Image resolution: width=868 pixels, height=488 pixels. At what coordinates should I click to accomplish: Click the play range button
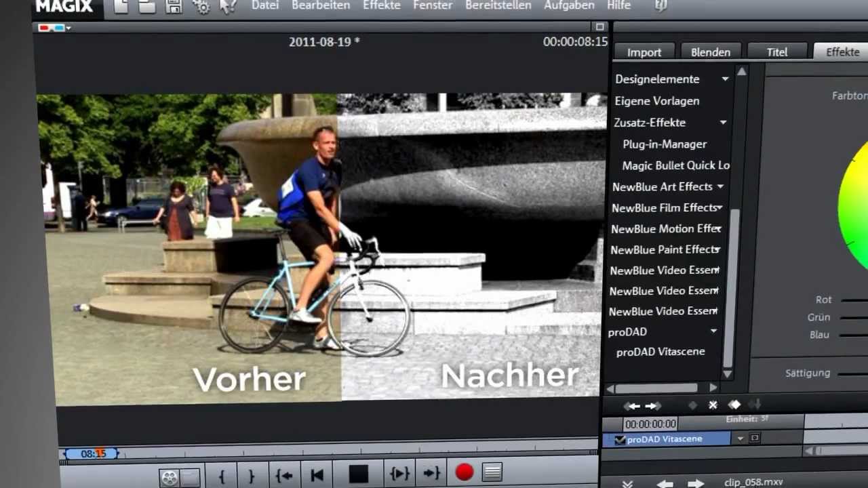click(x=399, y=473)
